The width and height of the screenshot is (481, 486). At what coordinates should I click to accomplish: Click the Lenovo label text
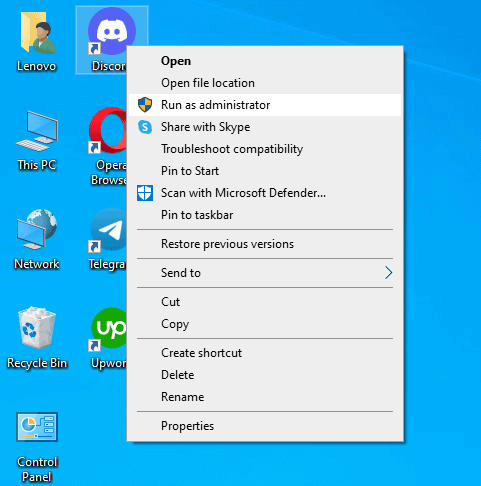pyautogui.click(x=37, y=66)
